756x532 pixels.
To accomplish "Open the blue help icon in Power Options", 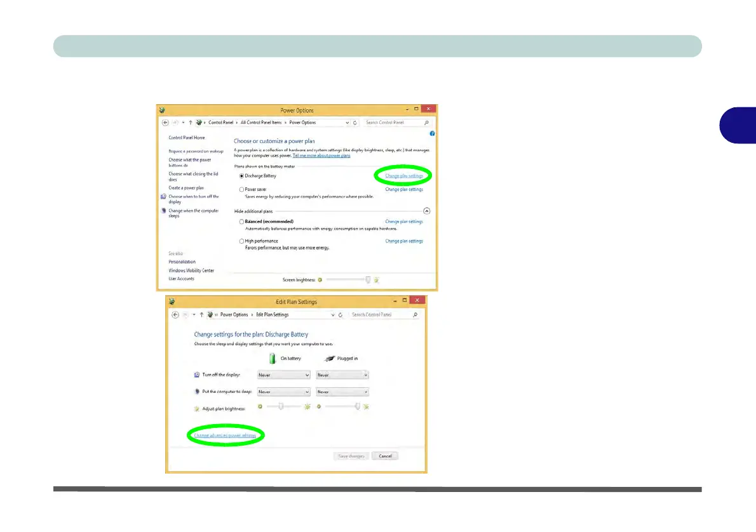I will tap(432, 133).
